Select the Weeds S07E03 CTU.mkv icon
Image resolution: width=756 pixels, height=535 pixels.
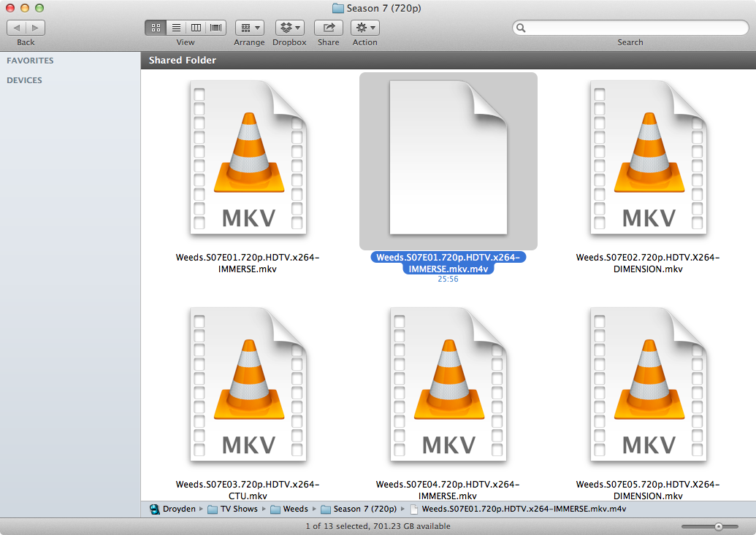248,385
